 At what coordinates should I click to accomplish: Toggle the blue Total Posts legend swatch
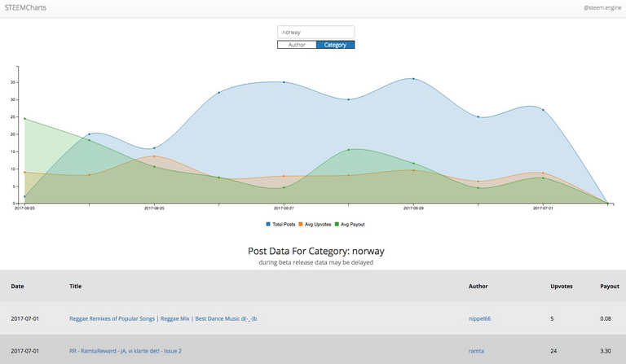pyautogui.click(x=268, y=224)
